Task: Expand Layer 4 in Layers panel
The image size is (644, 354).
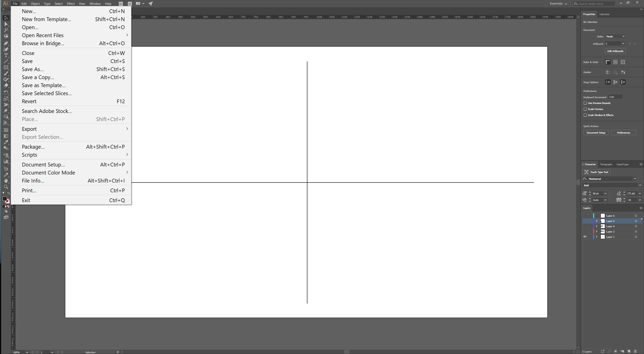Action: tap(597, 226)
